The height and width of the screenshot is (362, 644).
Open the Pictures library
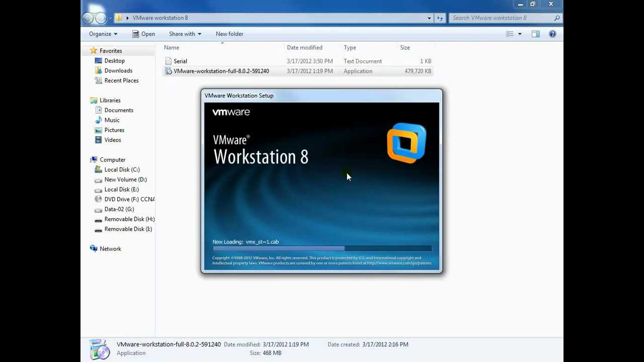coord(114,130)
